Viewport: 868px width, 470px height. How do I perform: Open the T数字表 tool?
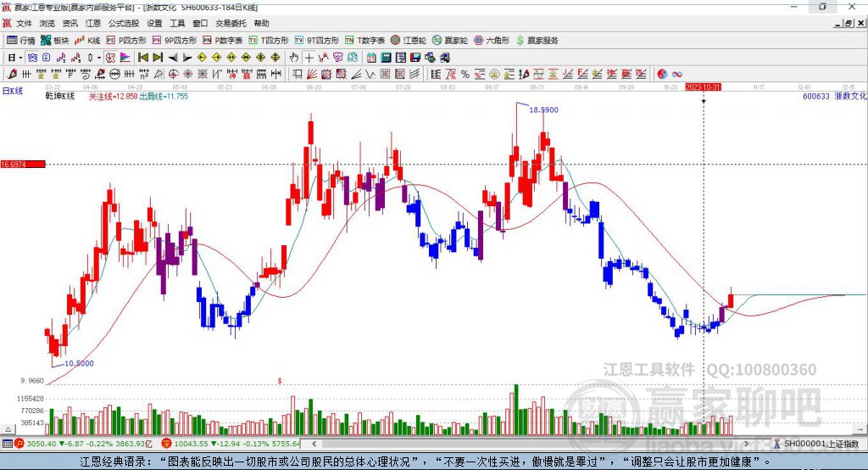(364, 41)
